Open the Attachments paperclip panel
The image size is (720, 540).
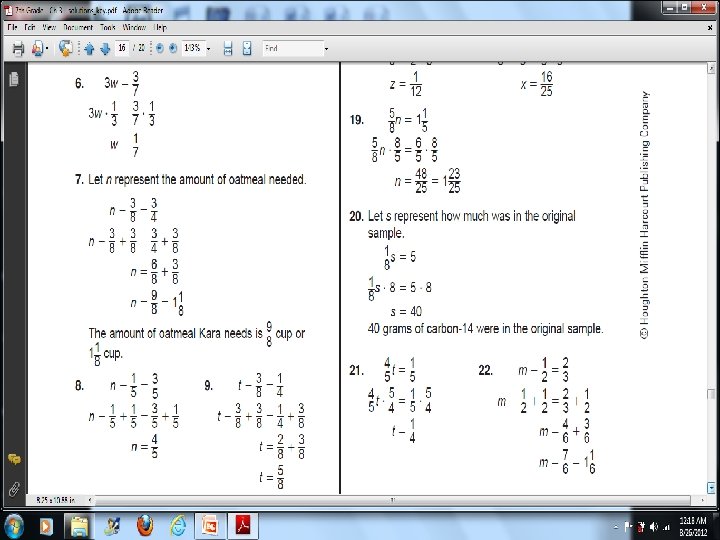(x=14, y=489)
